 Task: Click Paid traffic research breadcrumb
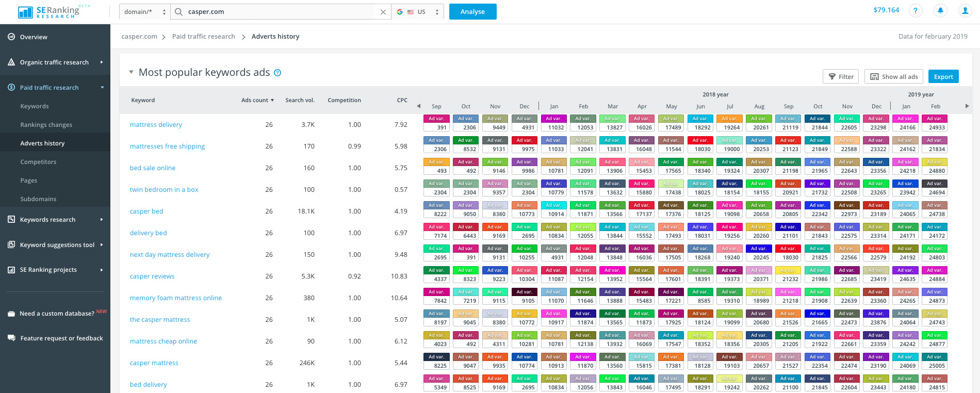(x=204, y=37)
